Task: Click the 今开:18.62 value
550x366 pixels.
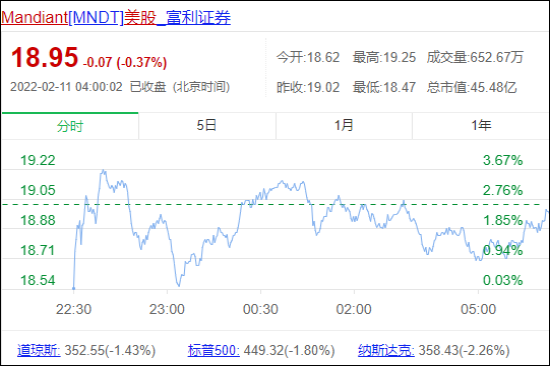Action: tap(308, 57)
